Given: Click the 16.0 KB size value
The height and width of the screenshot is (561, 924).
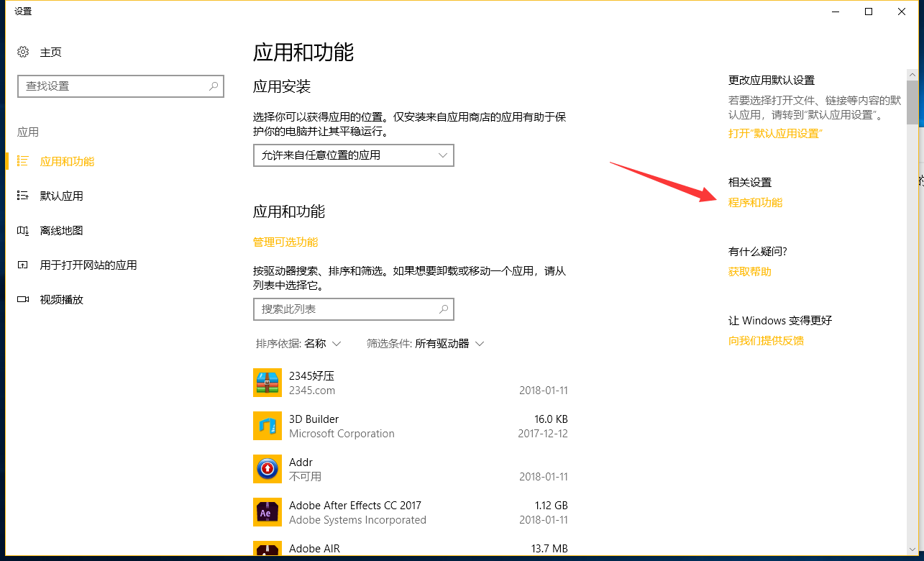Looking at the screenshot, I should 551,419.
